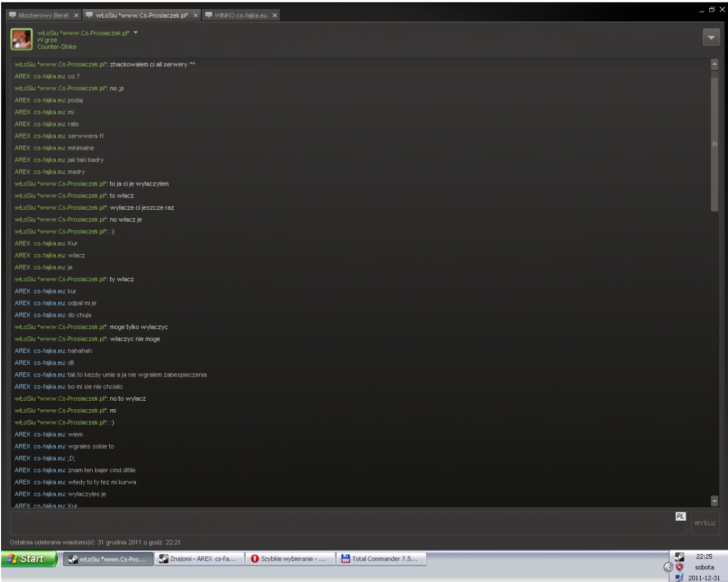The height and width of the screenshot is (582, 728).
Task: Switch to Opera Szybkie wybieranie on taskbar
Action: [291, 559]
